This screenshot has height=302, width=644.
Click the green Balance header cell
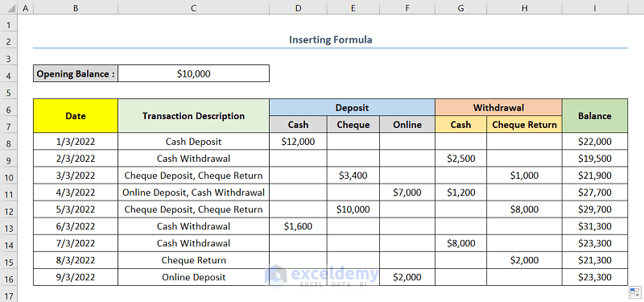[x=595, y=116]
